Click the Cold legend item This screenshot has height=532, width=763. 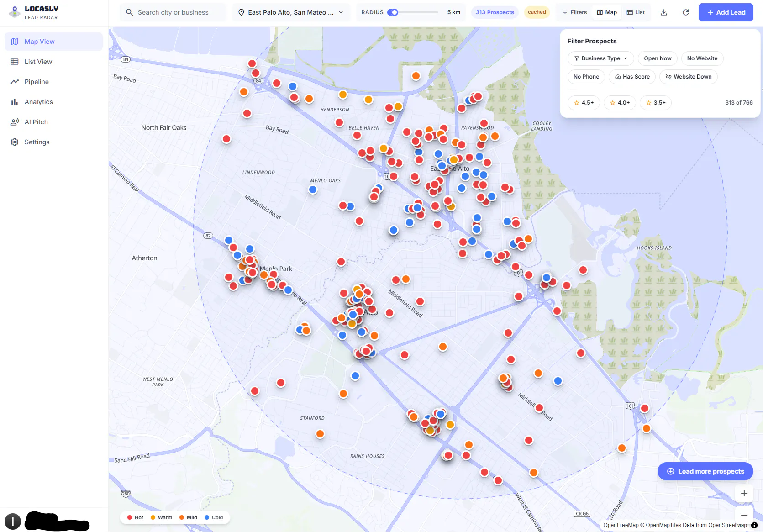point(214,517)
